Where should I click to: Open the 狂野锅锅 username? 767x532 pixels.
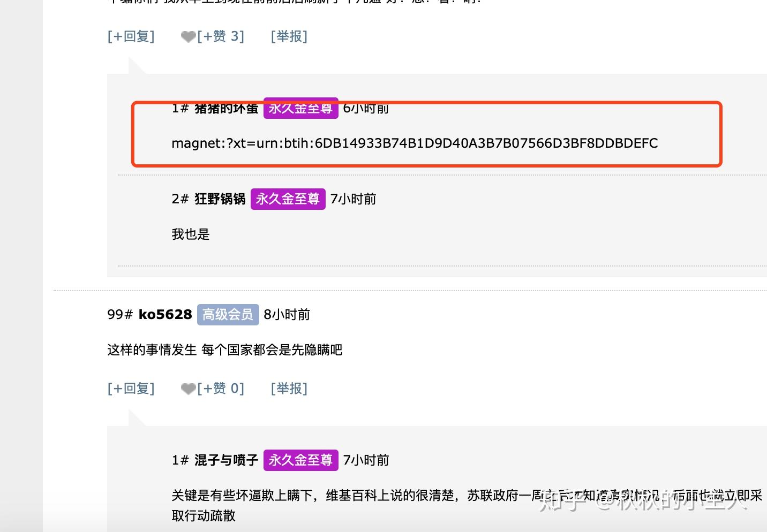[x=220, y=199]
